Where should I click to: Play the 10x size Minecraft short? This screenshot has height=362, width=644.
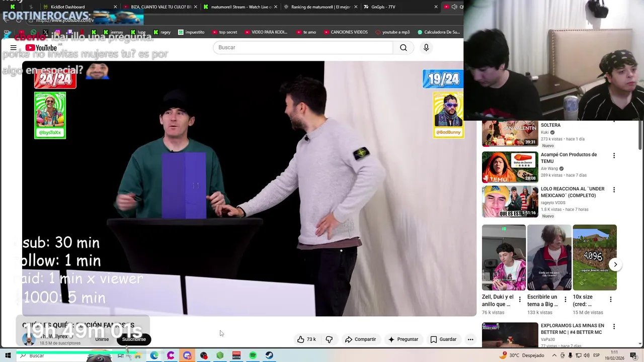pos(595,257)
